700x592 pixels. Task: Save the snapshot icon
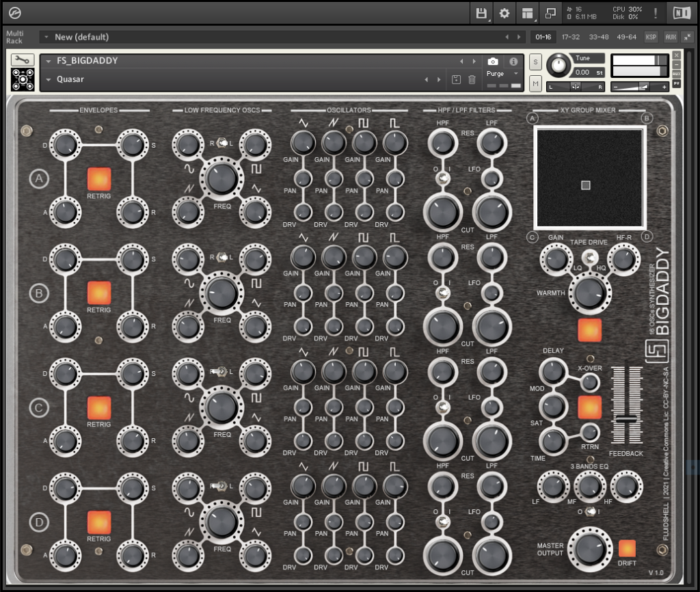[x=456, y=79]
